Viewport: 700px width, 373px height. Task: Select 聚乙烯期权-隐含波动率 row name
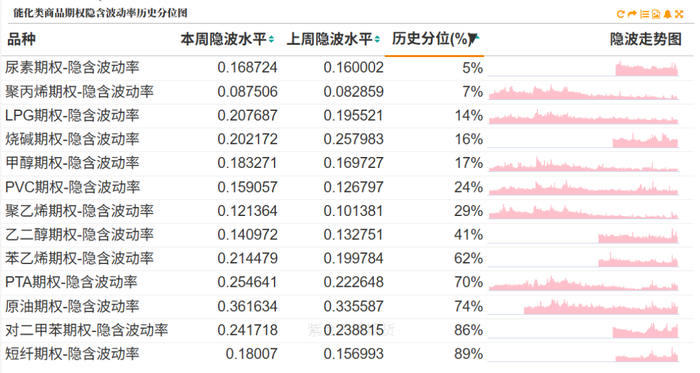79,211
